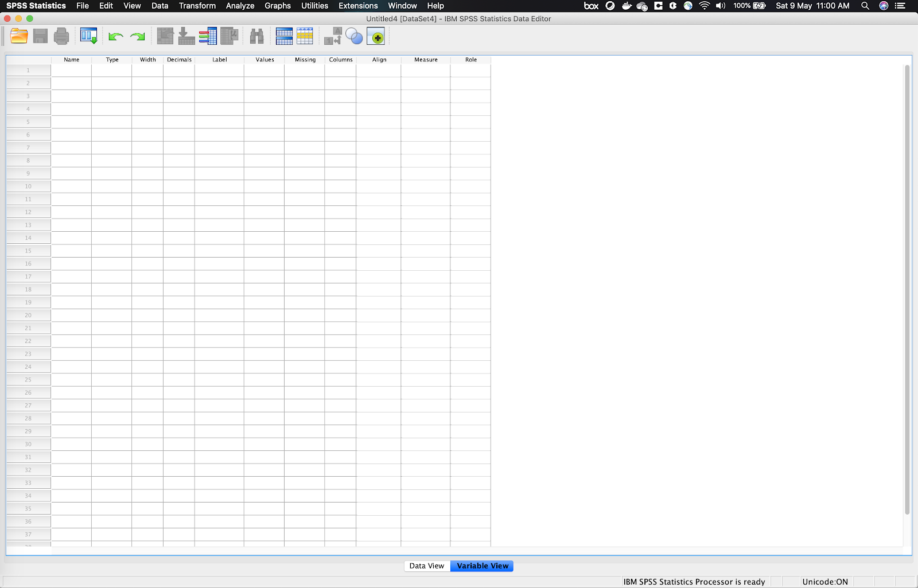The width and height of the screenshot is (918, 588).
Task: Select the Variable View tab
Action: click(483, 566)
